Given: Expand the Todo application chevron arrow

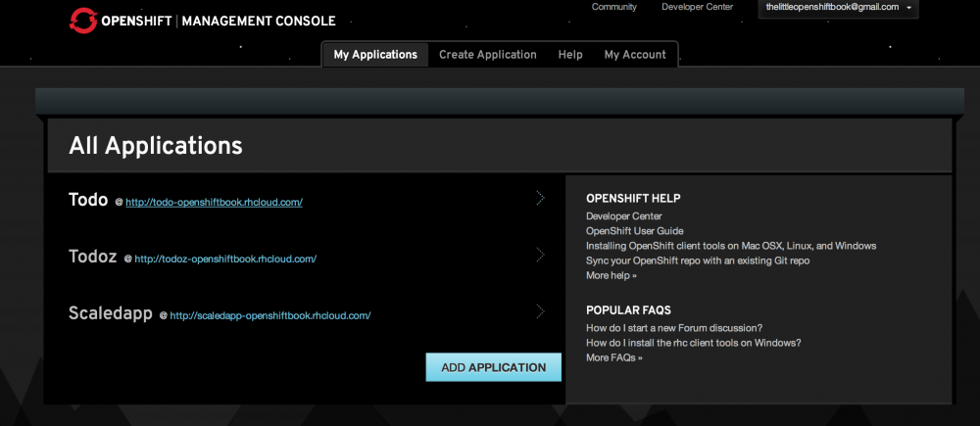Looking at the screenshot, I should coord(540,199).
